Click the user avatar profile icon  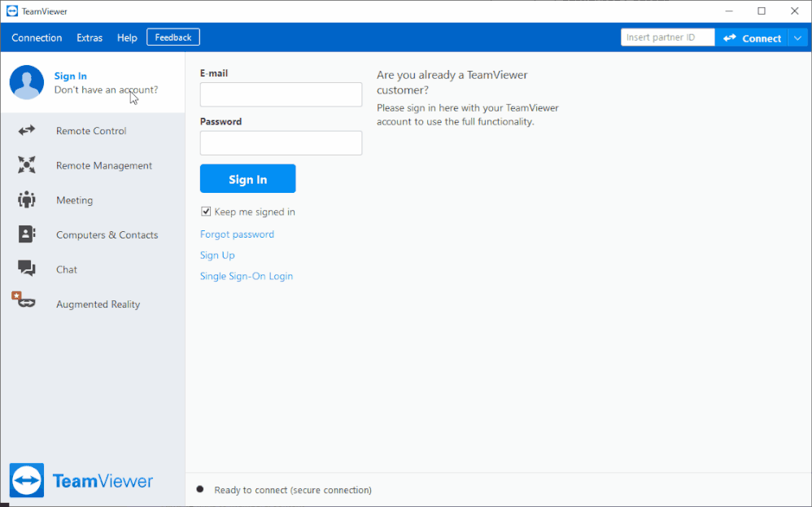(x=26, y=82)
